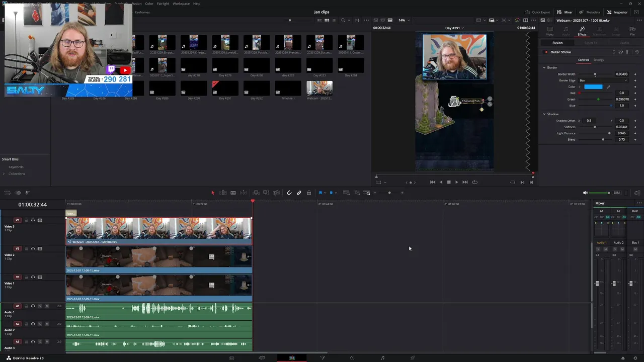
Task: Open the Inspector options three-dots menu
Action: tap(639, 20)
